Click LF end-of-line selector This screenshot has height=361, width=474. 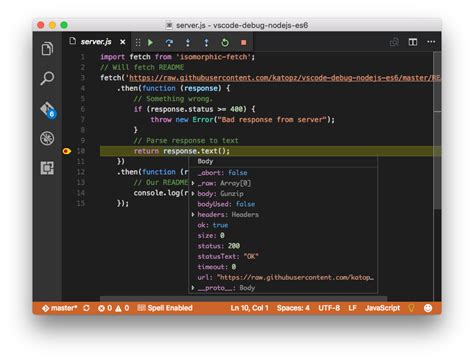click(352, 308)
